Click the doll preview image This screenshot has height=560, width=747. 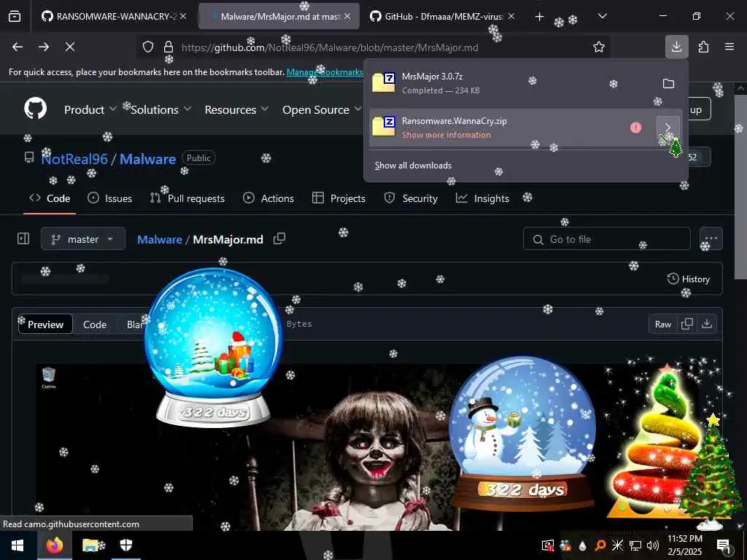(367, 447)
